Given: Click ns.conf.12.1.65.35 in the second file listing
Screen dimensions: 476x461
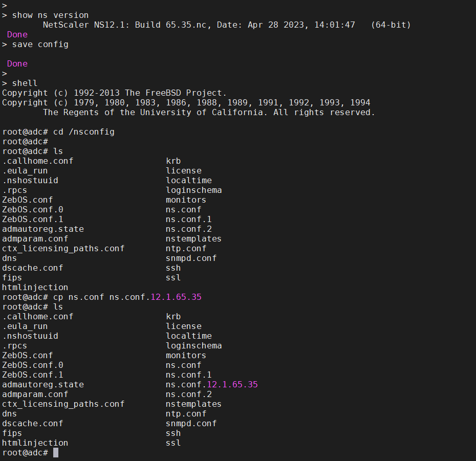Looking at the screenshot, I should (211, 384).
